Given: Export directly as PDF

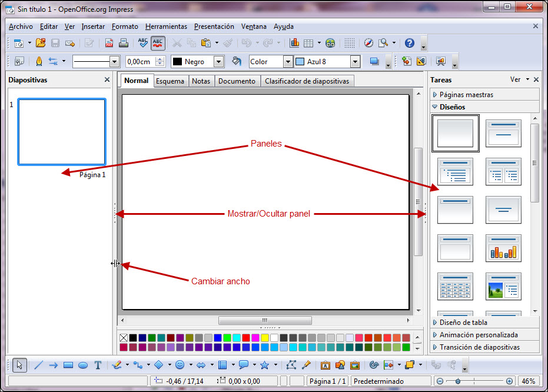Looking at the screenshot, I should 109,43.
